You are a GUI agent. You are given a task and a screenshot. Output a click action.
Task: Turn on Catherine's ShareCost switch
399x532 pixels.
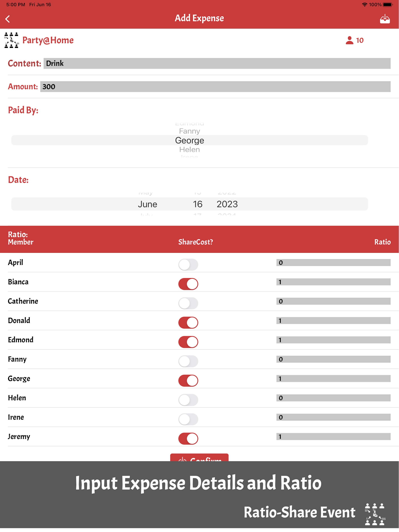tap(188, 303)
